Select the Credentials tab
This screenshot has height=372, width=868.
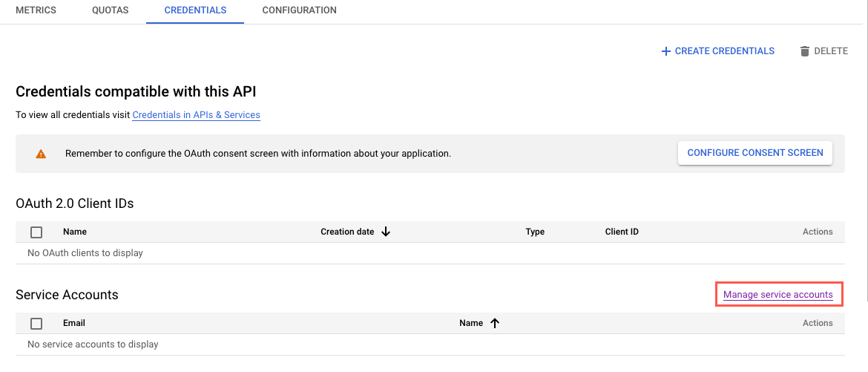[195, 10]
